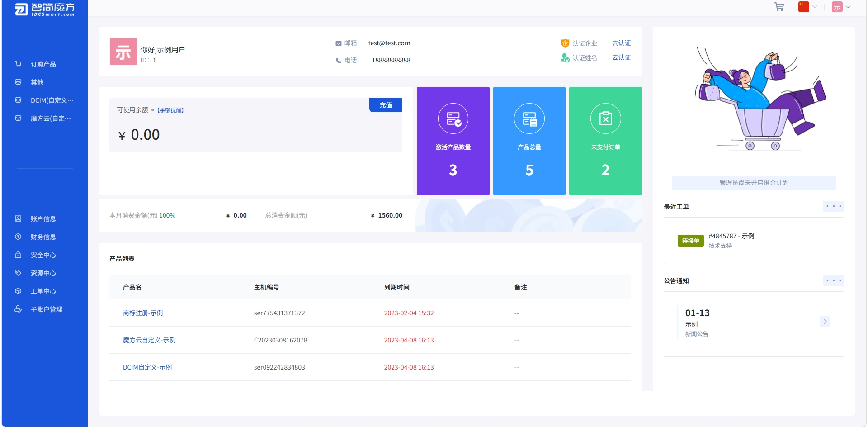Click the 智简魔方 logo
This screenshot has height=427, width=868.
[x=44, y=9]
